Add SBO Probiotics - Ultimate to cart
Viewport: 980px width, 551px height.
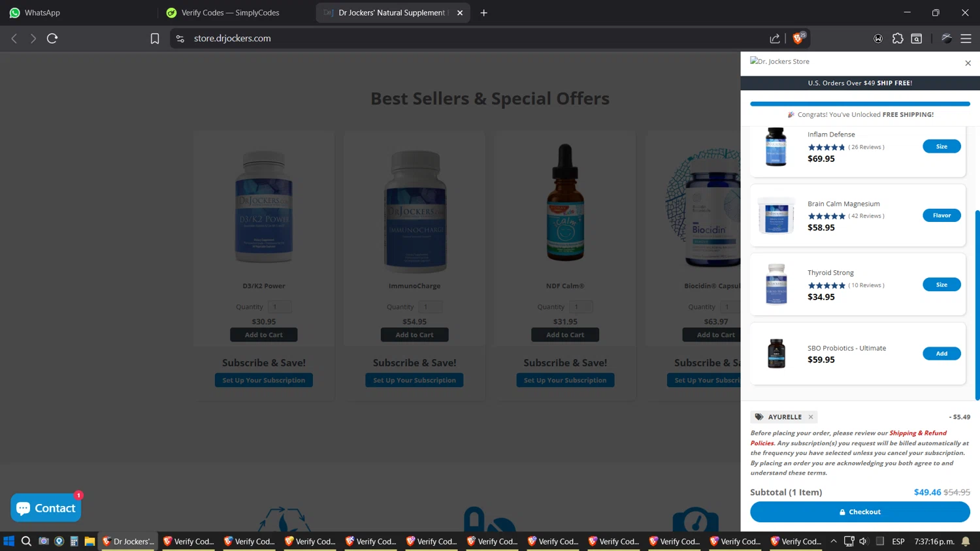941,354
